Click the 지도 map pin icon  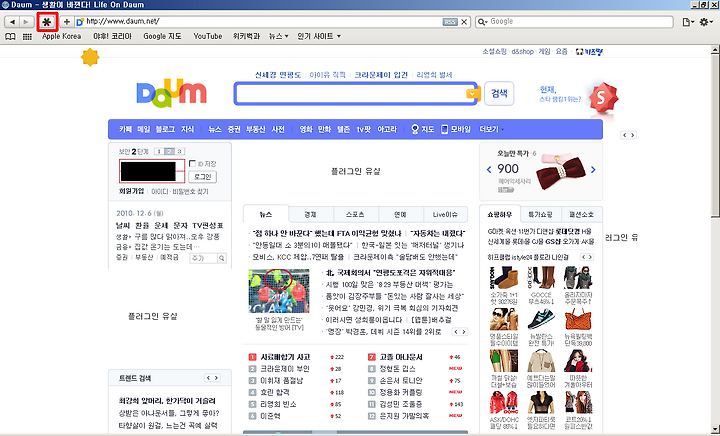pos(415,129)
